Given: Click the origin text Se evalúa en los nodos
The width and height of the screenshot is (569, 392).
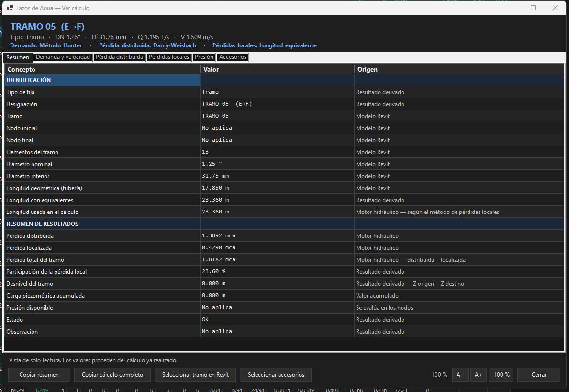Looking at the screenshot, I should (x=385, y=308).
